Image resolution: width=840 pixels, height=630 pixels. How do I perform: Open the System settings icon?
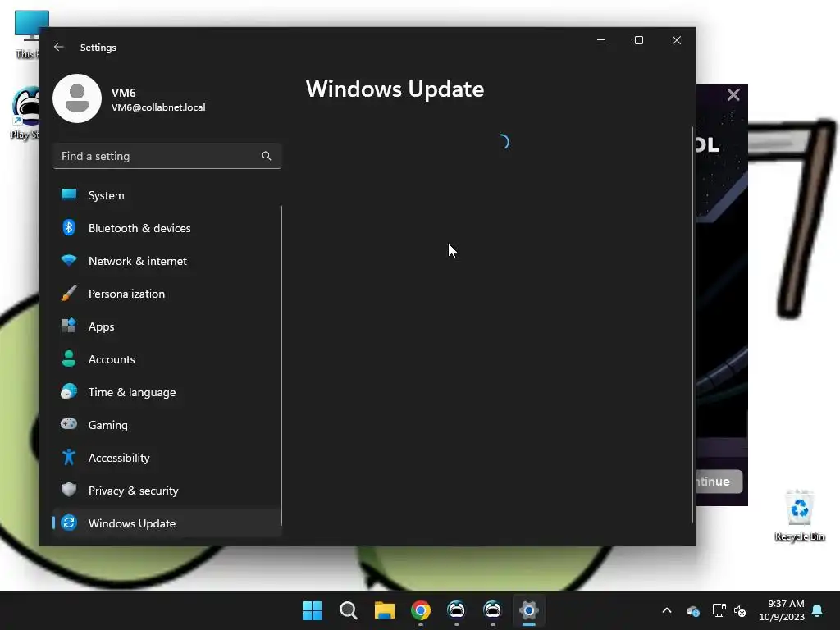tap(69, 194)
